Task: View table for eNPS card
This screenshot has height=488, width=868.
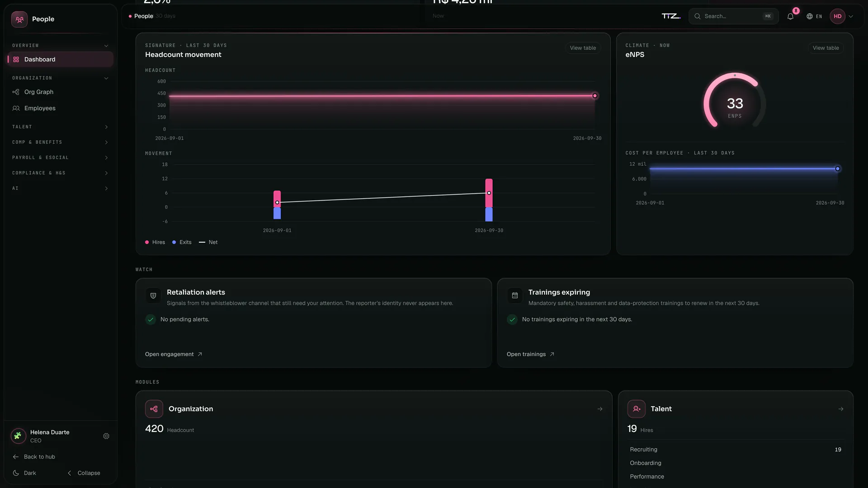Action: tap(826, 48)
